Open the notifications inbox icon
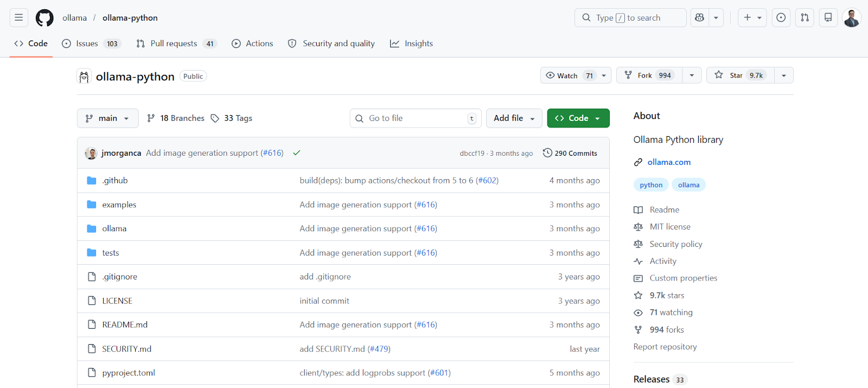 coord(828,18)
